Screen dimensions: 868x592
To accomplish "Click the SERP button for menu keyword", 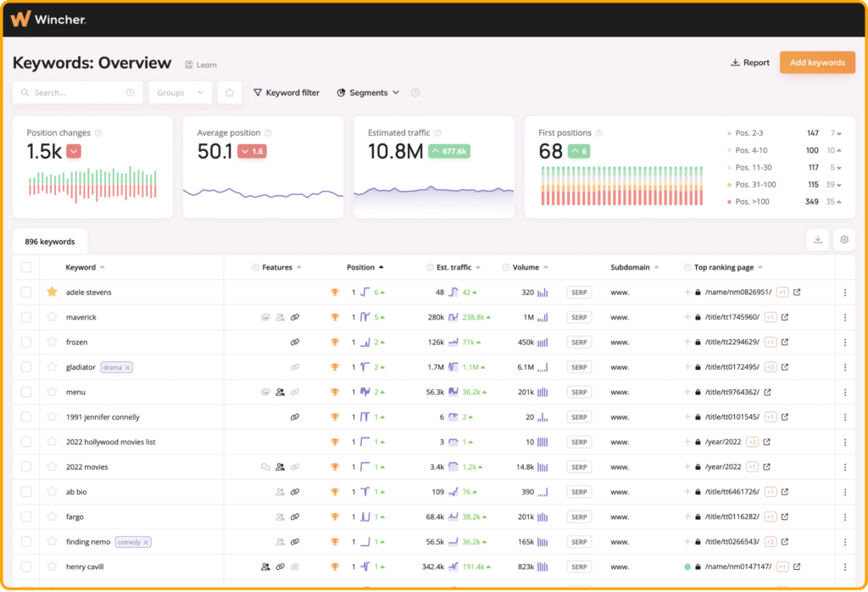I will tap(579, 392).
